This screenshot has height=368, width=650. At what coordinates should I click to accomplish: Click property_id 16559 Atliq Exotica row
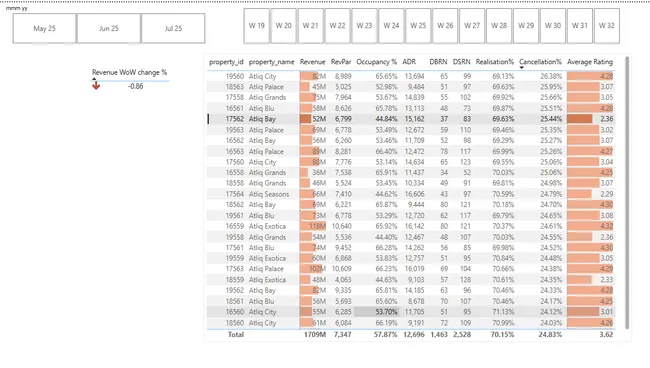click(410, 226)
